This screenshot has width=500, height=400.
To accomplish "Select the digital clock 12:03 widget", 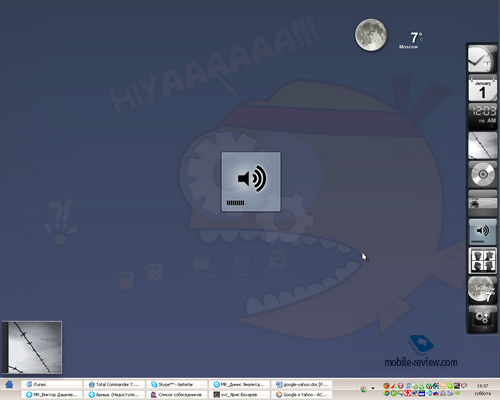I will point(482,116).
